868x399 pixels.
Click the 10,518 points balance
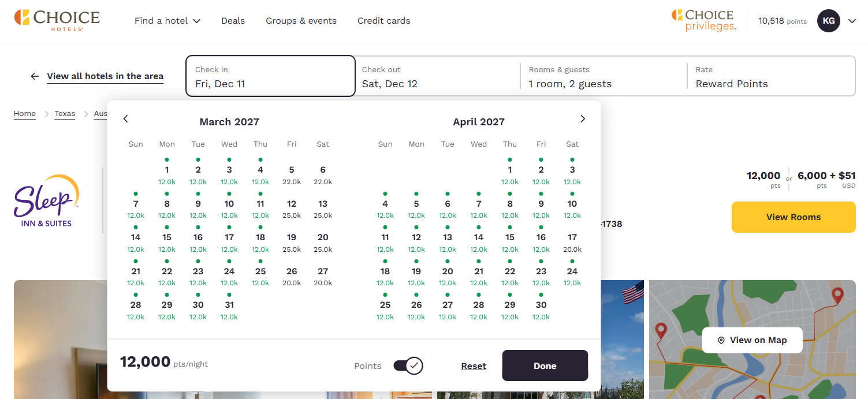[782, 21]
